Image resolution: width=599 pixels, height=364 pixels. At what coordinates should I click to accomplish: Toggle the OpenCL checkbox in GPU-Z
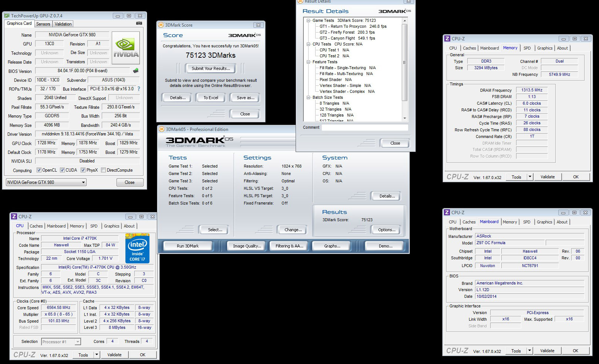tap(39, 170)
